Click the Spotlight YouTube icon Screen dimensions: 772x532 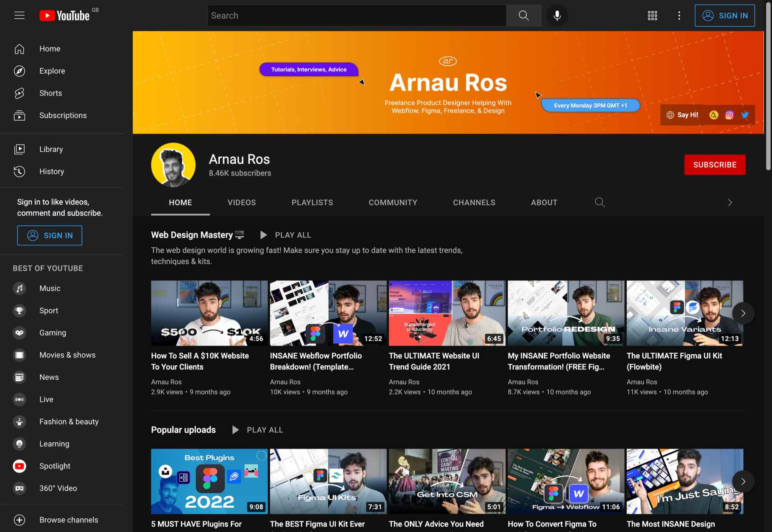[x=19, y=466]
